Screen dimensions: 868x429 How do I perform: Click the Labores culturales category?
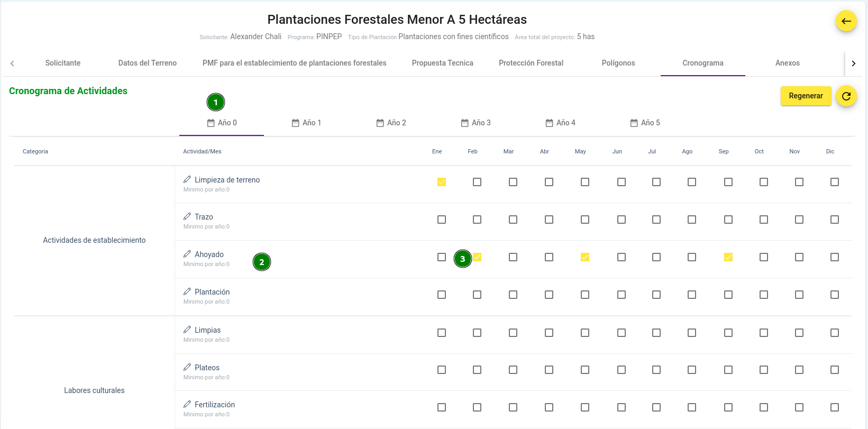click(94, 390)
